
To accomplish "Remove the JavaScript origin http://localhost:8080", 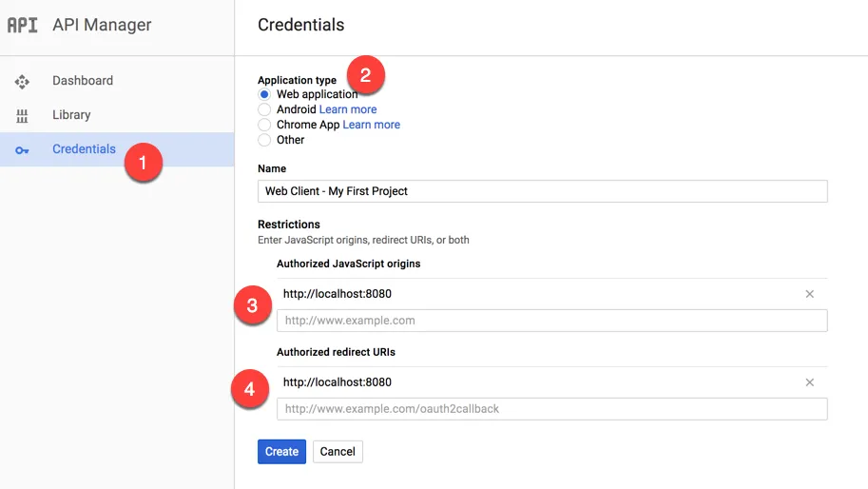I will coord(809,294).
